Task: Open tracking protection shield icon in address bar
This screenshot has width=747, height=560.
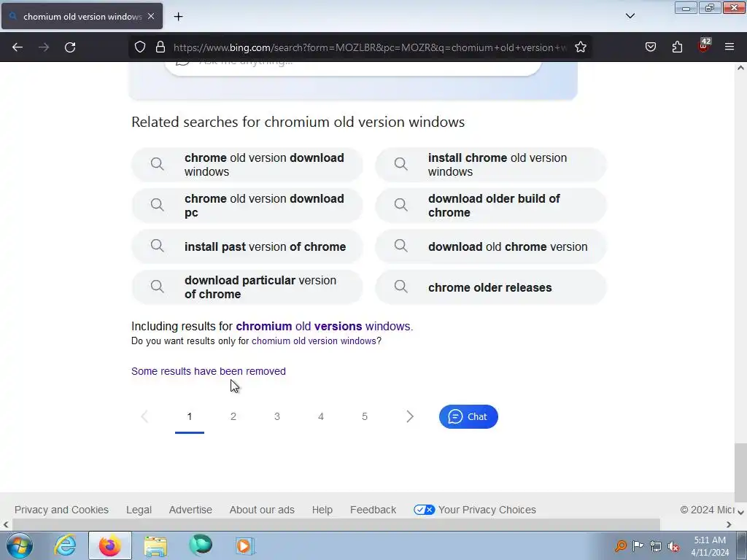Action: (139, 47)
